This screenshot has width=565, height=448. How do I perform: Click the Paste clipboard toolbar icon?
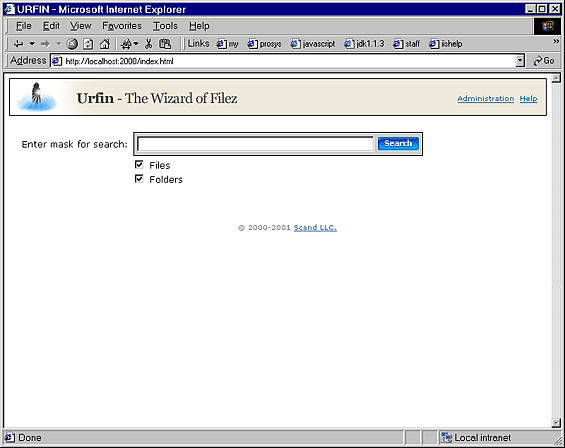(x=165, y=44)
